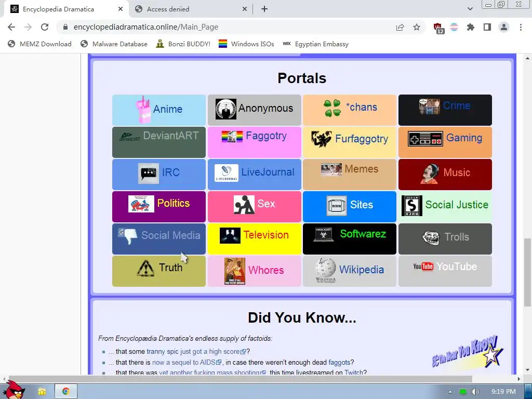Click the four-leaf clover *chans icon
Viewport: 532px width, 399px height.
coord(332,108)
